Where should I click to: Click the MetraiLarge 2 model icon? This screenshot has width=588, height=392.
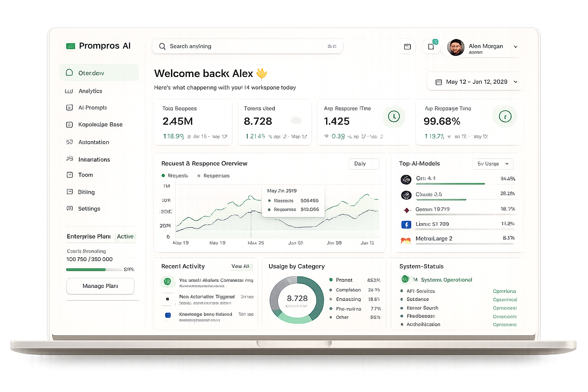click(406, 241)
